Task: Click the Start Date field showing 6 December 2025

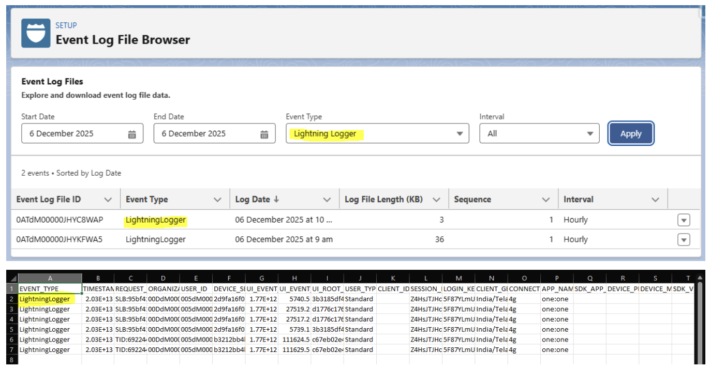Action: (82, 134)
